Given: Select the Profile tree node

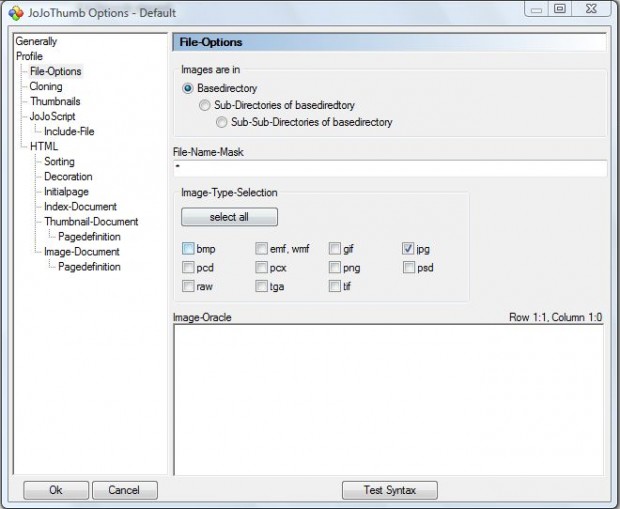Looking at the screenshot, I should (29, 56).
